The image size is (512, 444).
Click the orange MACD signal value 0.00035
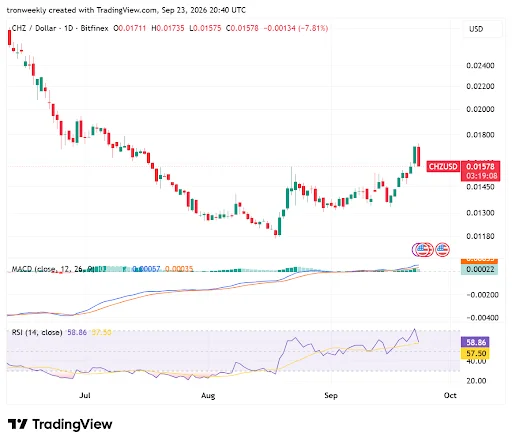click(179, 269)
